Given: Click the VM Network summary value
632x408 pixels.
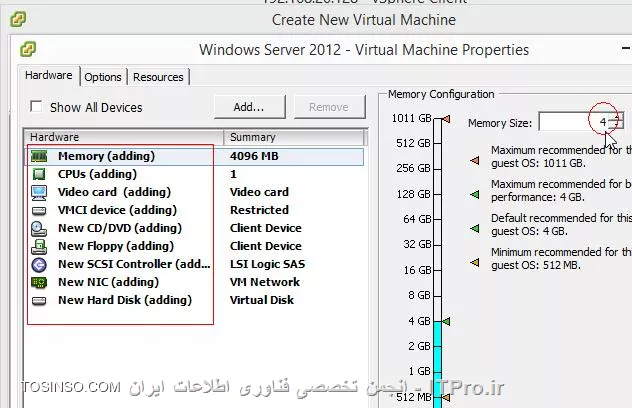Looking at the screenshot, I should click(265, 282).
